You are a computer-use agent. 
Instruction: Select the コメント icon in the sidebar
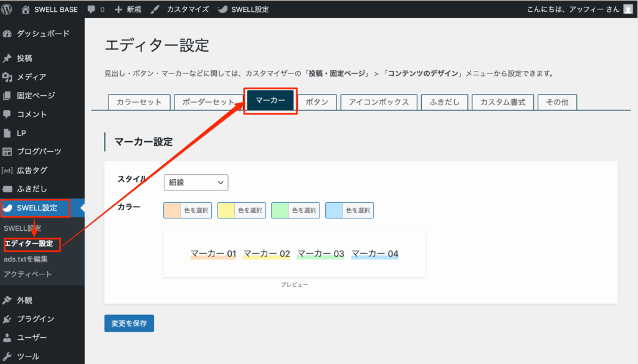(x=6, y=114)
